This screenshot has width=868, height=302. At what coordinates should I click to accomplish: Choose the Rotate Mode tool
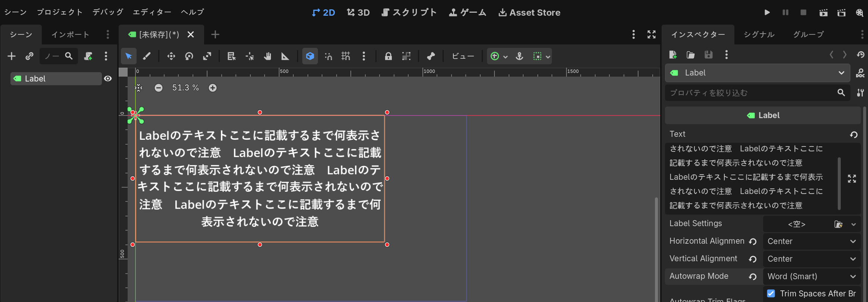pyautogui.click(x=189, y=56)
